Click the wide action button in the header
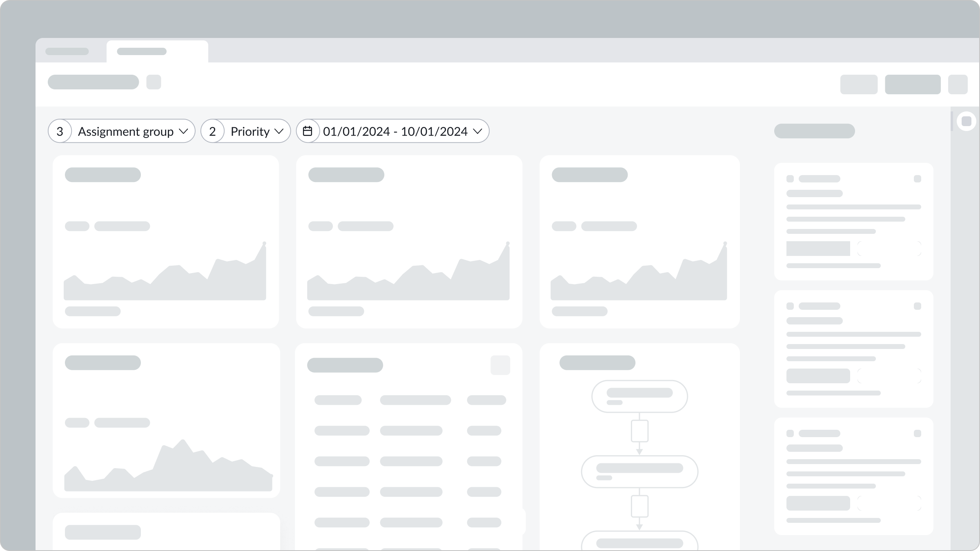The height and width of the screenshot is (551, 980). (913, 84)
